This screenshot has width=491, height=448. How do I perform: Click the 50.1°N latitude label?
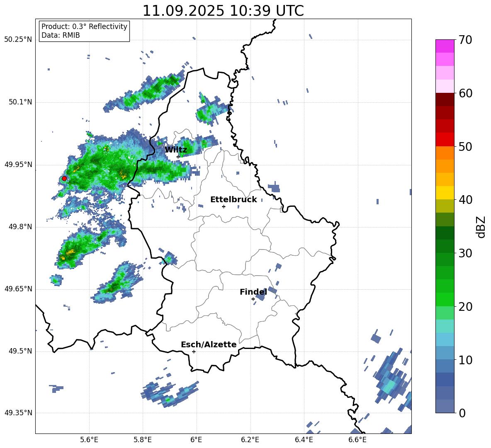[20, 102]
